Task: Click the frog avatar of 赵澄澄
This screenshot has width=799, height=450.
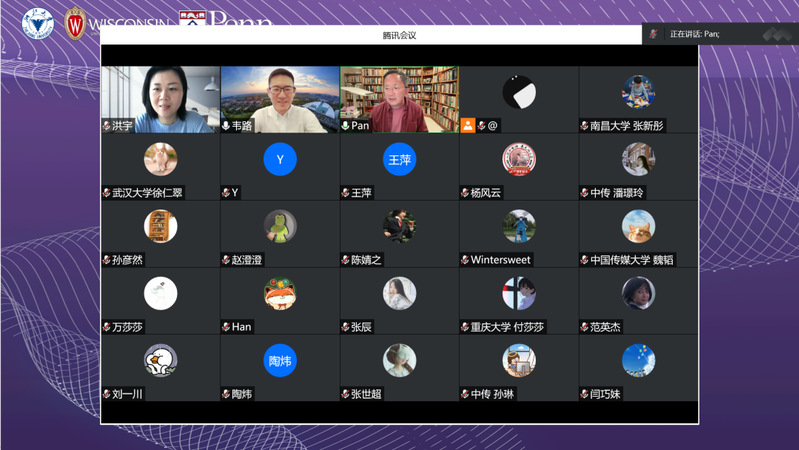Action: point(280,227)
